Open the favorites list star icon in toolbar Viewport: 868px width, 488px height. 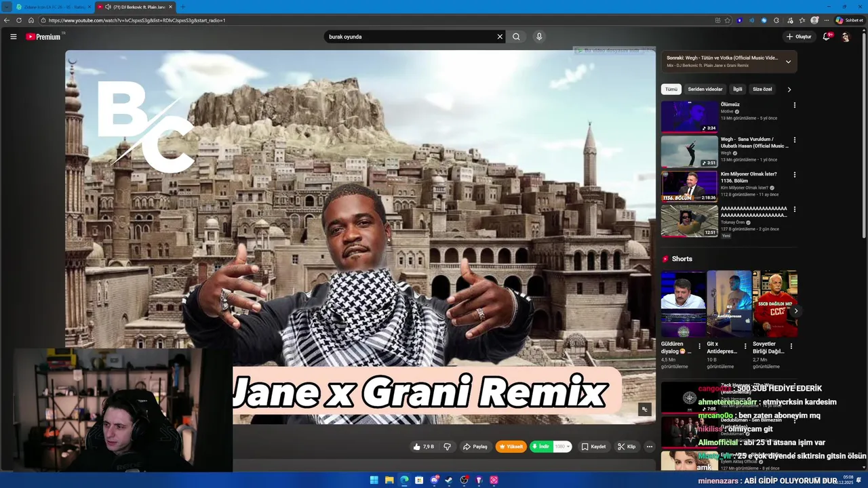click(x=802, y=20)
